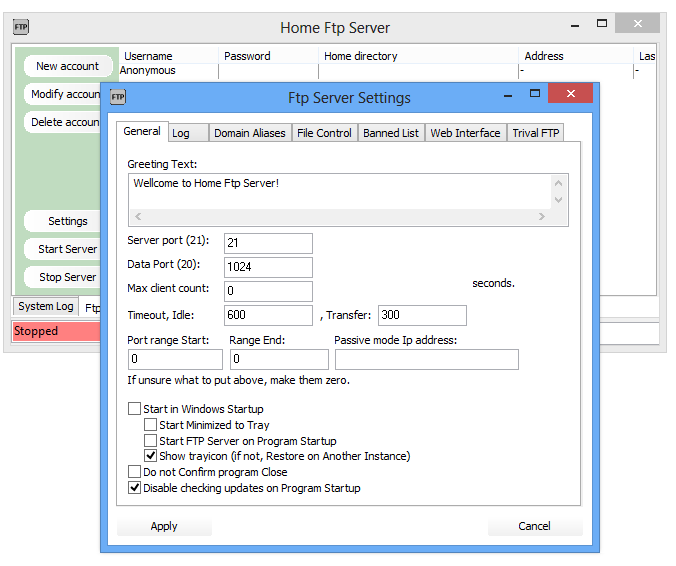
Task: Click the Data Port field showing 1024
Action: 268,267
